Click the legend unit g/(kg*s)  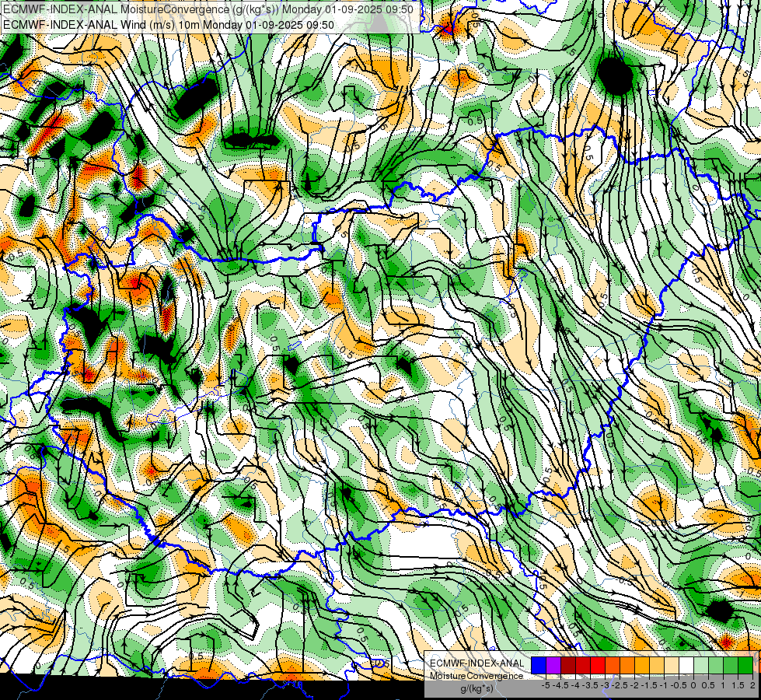(x=477, y=688)
